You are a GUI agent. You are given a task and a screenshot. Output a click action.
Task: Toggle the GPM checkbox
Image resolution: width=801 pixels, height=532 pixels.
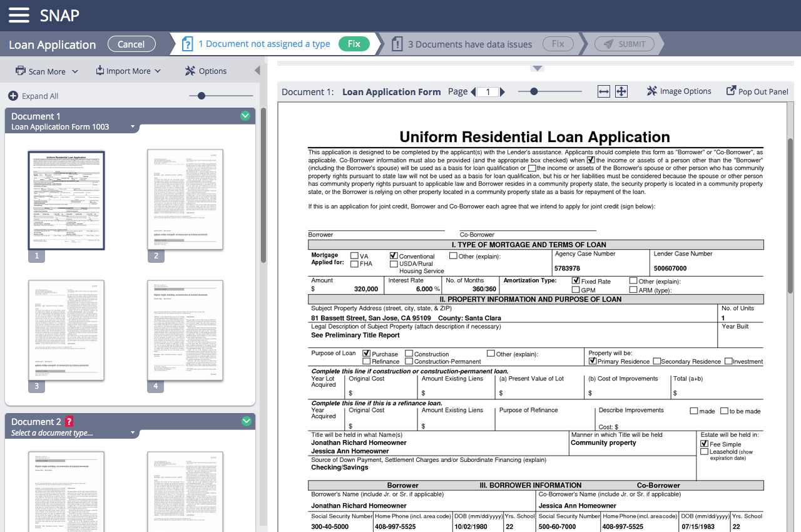tap(576, 290)
